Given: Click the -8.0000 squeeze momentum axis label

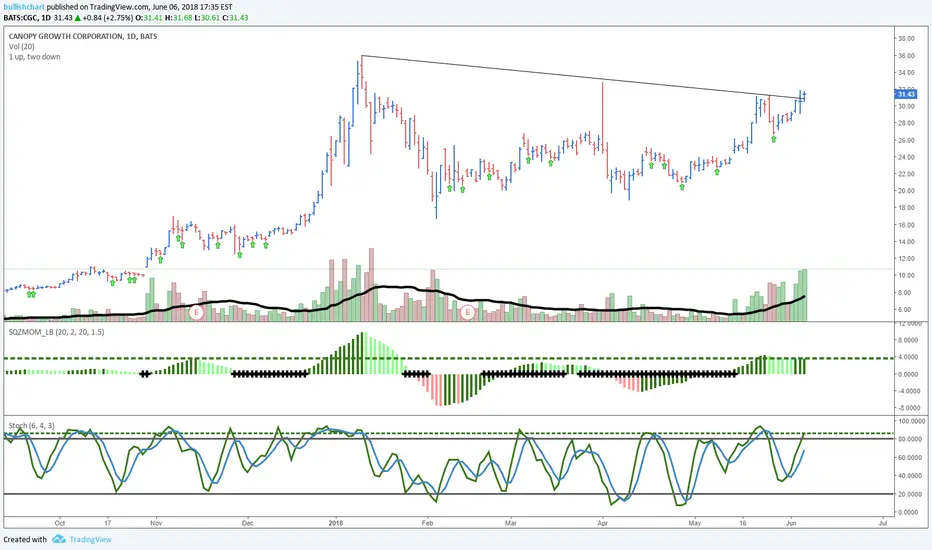Looking at the screenshot, I should (909, 408).
